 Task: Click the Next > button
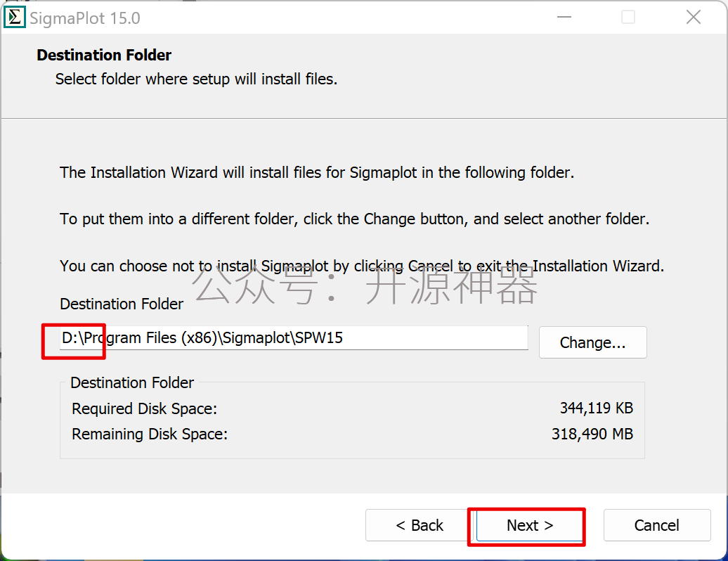529,525
